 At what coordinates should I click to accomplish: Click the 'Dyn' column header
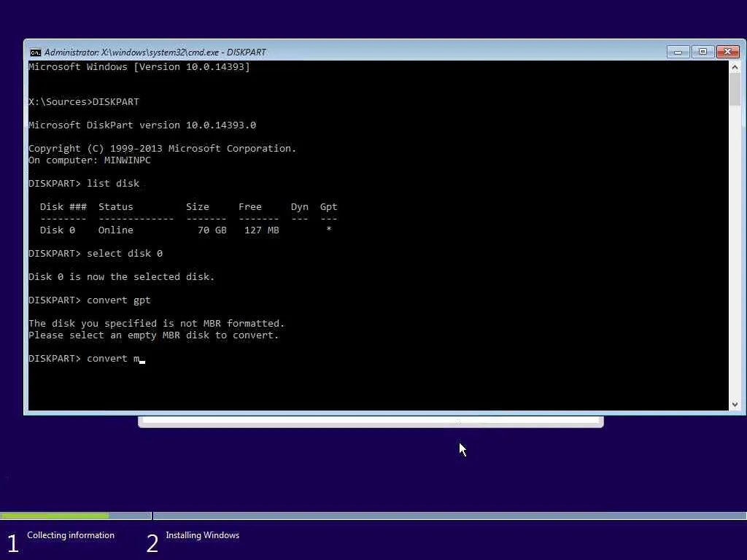point(300,206)
